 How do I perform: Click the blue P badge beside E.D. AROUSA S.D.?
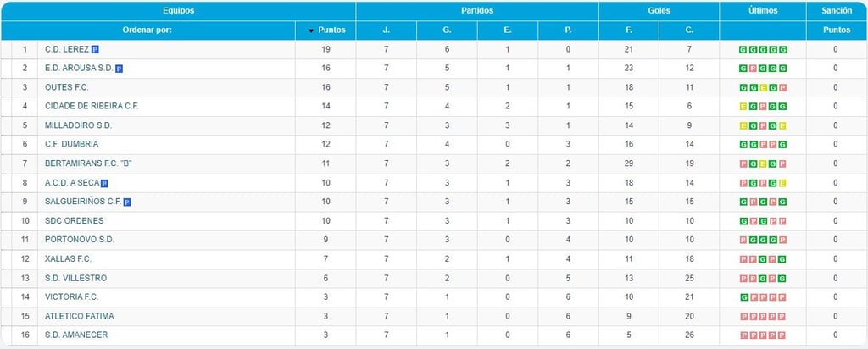[119, 69]
